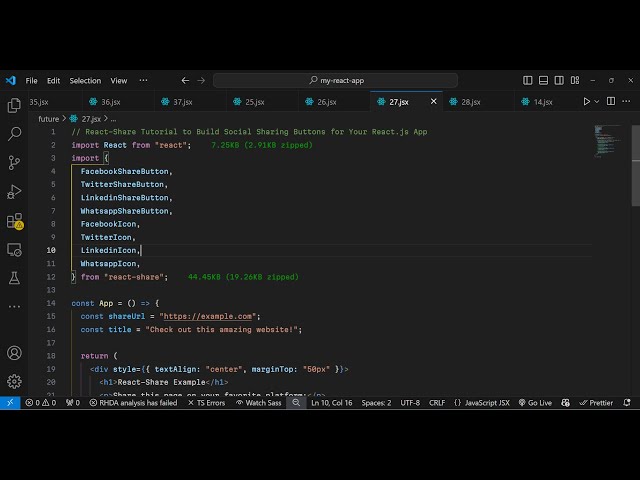Open the Spaces: 2 indentation selector

[376, 403]
